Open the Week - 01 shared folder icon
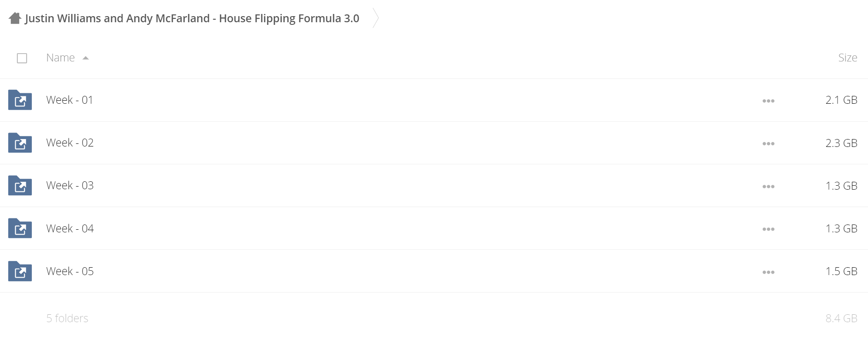Image resolution: width=868 pixels, height=347 pixels. [20, 100]
